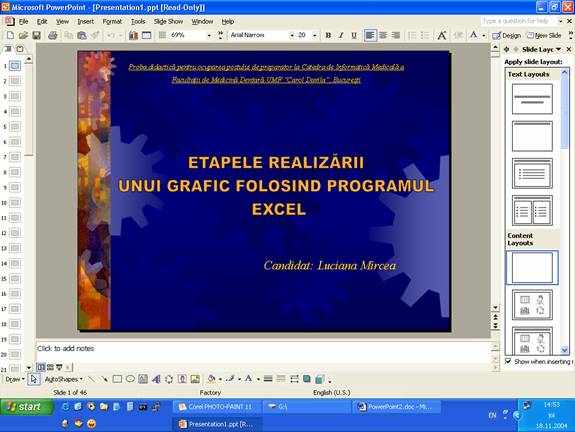575x432 pixels.
Task: Click the Insert WordArt icon
Action: pos(156,379)
